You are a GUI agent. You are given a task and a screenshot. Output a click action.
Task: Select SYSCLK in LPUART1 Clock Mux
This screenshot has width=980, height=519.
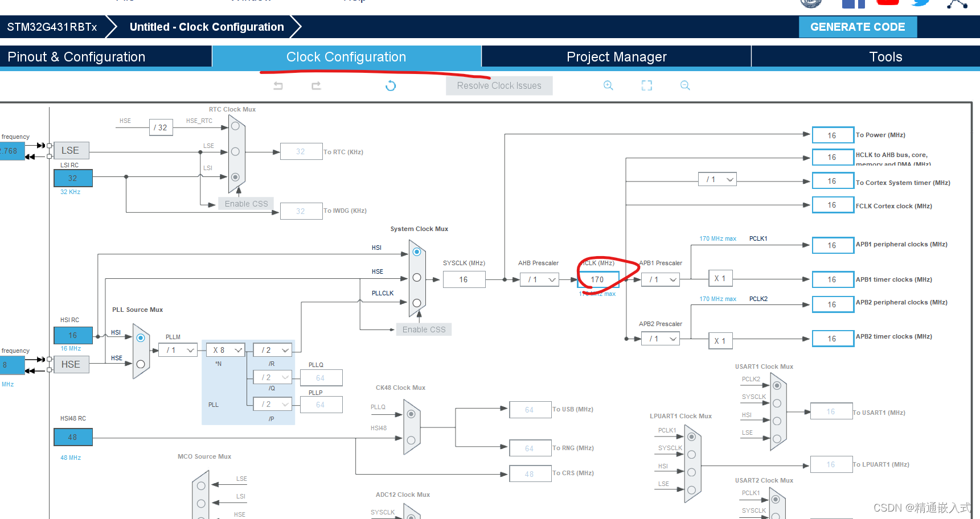tap(691, 455)
